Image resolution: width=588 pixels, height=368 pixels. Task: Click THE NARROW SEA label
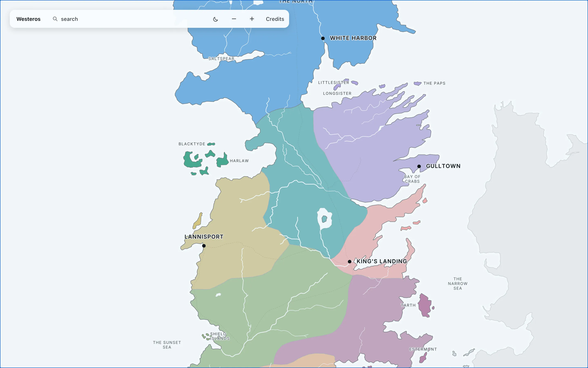[x=458, y=284]
